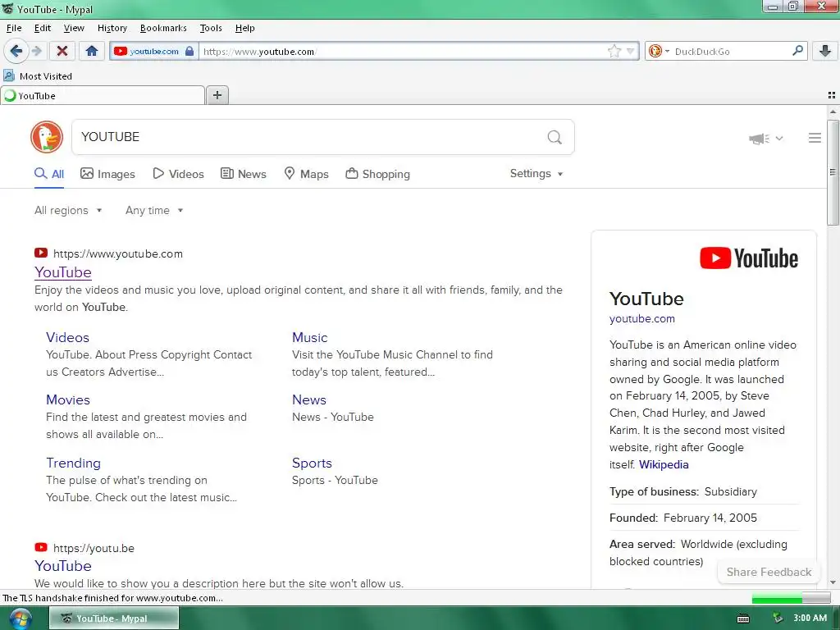Click the forward arrow navigation button
This screenshot has width=840, height=630.
coord(36,52)
